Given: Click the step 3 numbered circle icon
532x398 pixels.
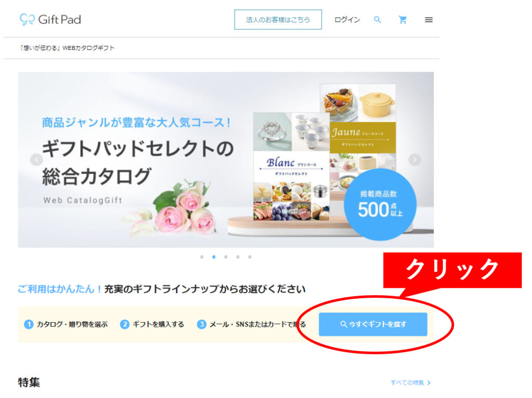Looking at the screenshot, I should coord(202,324).
